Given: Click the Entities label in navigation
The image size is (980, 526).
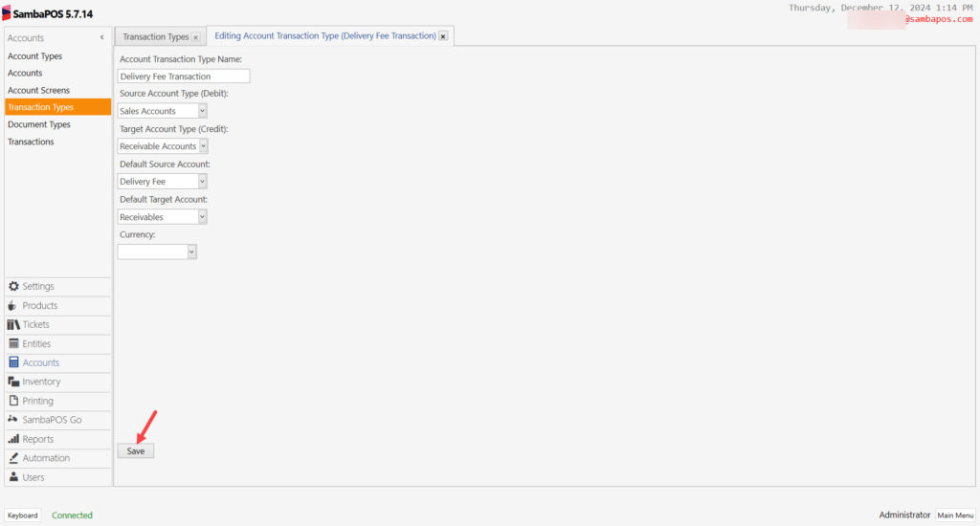Looking at the screenshot, I should coord(37,343).
